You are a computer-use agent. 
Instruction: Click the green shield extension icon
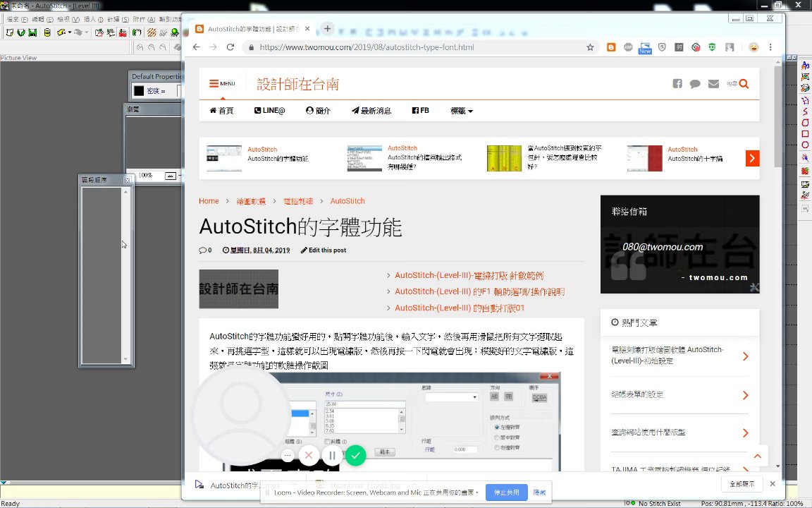coord(713,47)
